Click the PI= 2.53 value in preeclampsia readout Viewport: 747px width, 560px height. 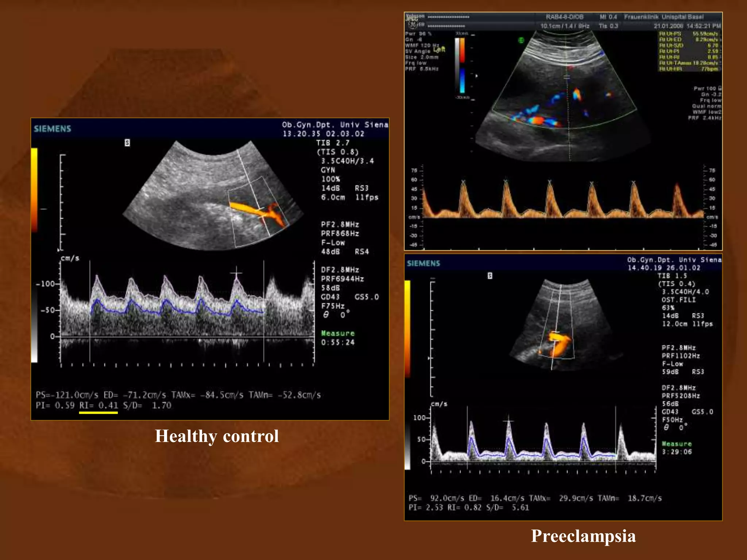point(425,507)
